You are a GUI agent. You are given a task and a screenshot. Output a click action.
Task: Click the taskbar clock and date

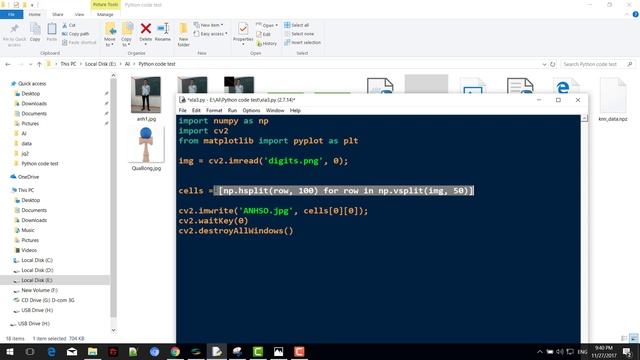(604, 352)
